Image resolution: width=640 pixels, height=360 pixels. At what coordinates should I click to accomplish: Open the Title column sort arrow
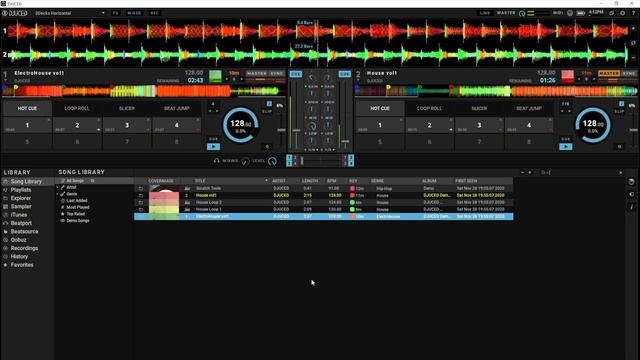click(x=266, y=180)
